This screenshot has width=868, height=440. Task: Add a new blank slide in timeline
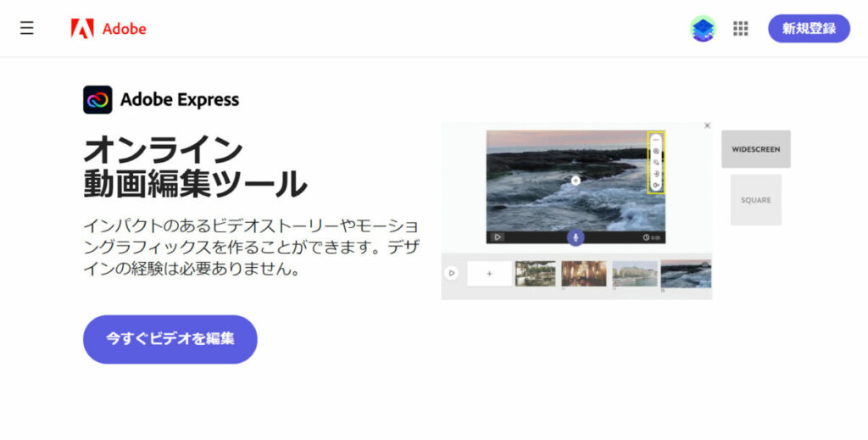(489, 273)
